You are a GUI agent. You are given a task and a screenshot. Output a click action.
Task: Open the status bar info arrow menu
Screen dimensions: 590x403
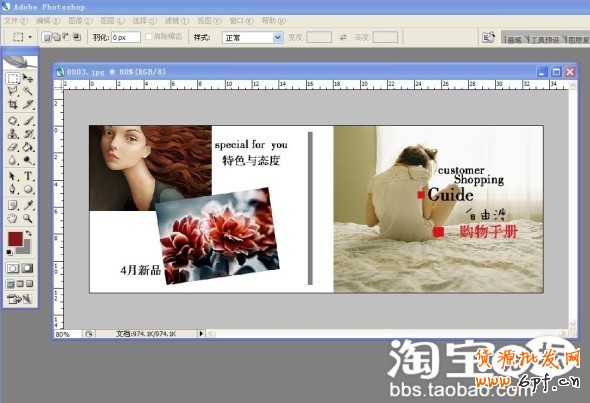pyautogui.click(x=201, y=333)
